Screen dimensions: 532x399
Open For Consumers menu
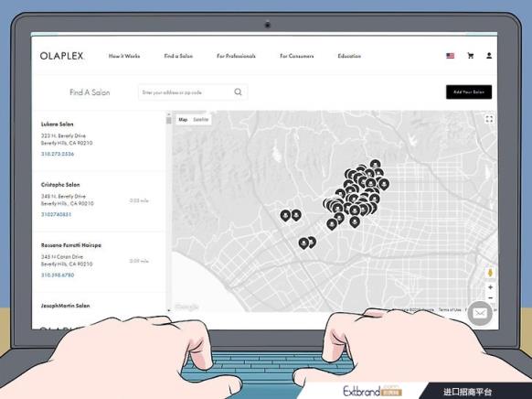coord(297,56)
